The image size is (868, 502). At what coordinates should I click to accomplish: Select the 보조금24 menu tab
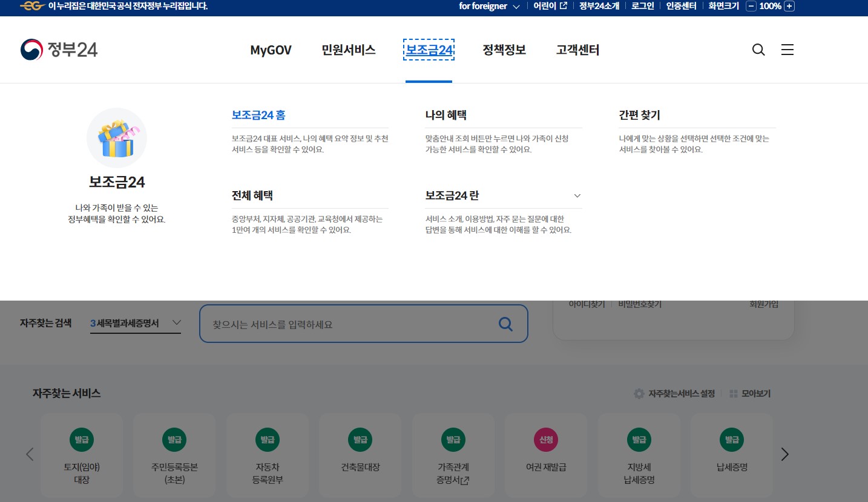(x=429, y=50)
